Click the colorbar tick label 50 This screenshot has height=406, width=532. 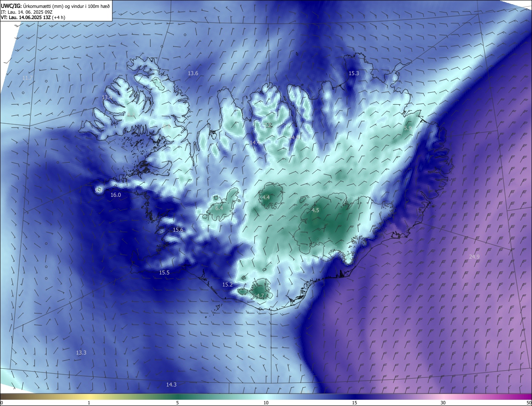click(529, 403)
